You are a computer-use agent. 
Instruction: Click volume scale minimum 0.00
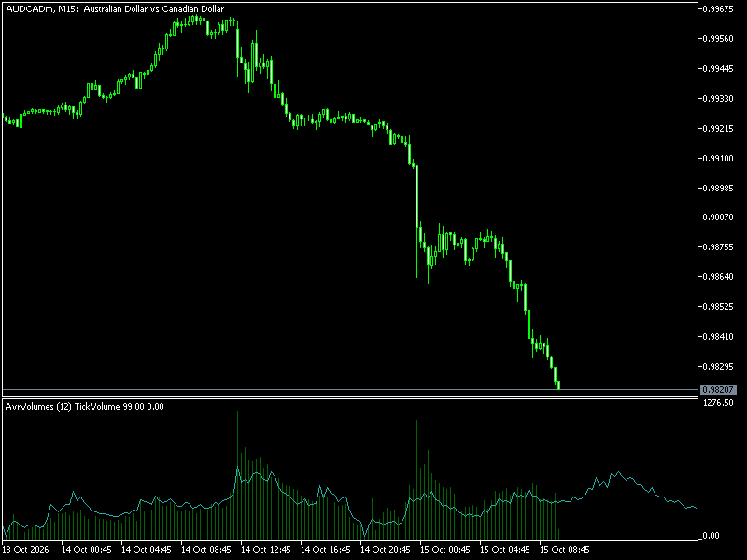[712, 536]
